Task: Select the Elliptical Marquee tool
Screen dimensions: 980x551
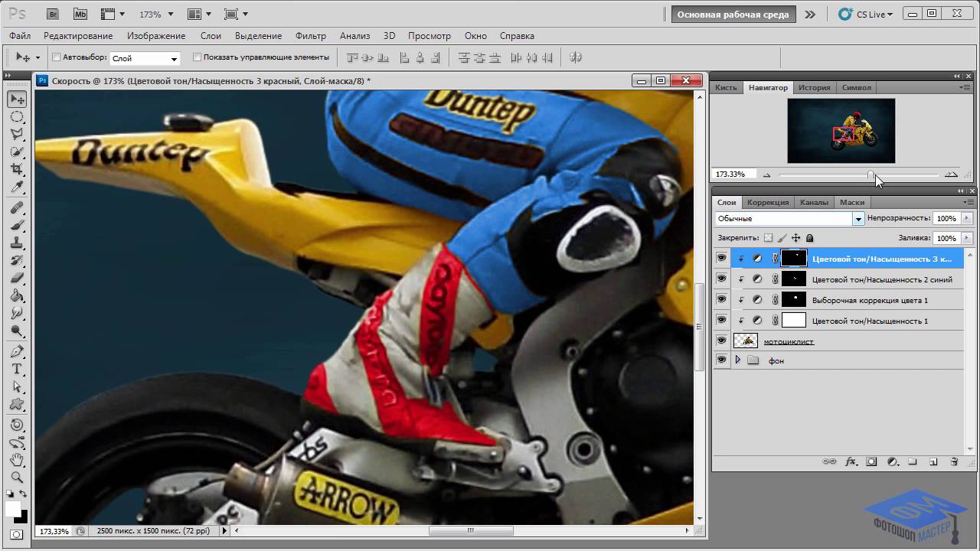Action: click(17, 116)
